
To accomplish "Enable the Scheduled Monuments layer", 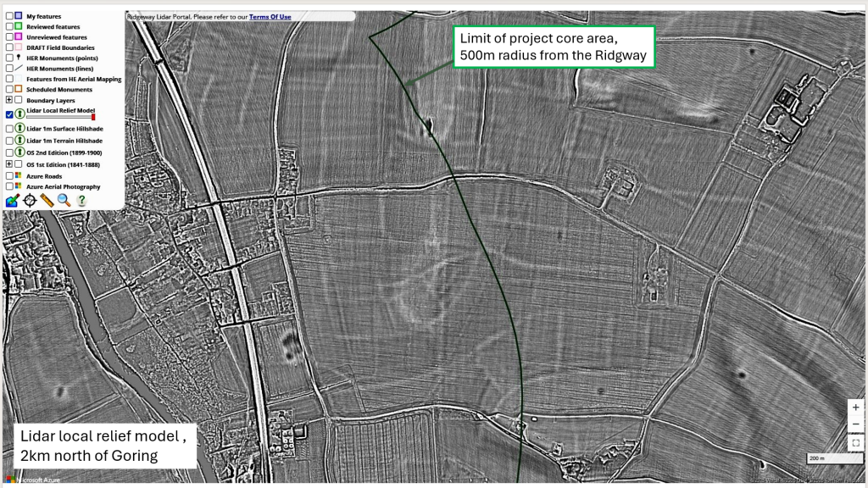I will point(9,89).
